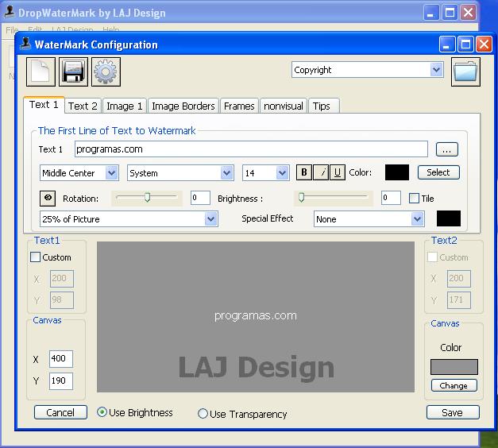Open the Middle Center position dropdown
The image size is (498, 448).
111,173
